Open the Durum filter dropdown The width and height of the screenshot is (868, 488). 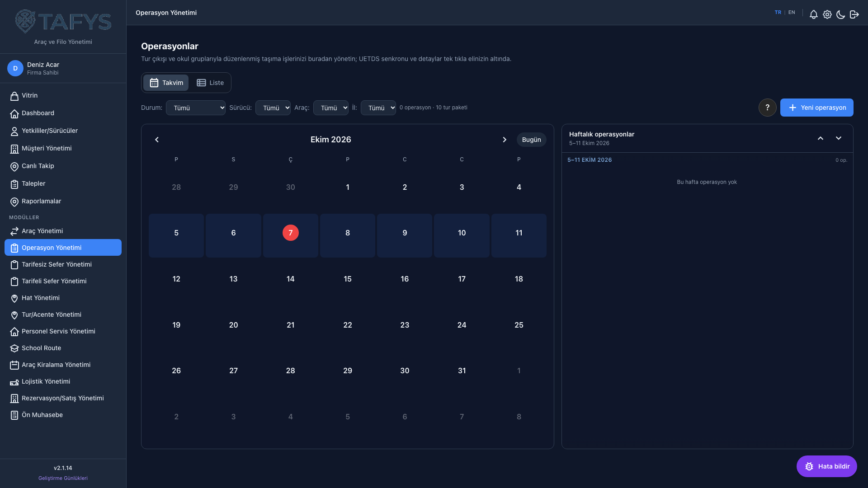(x=195, y=108)
